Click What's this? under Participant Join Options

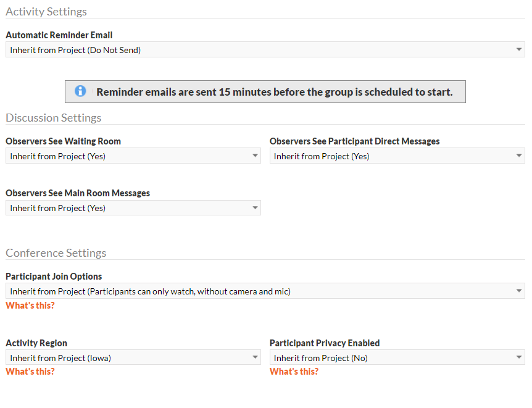click(x=30, y=306)
